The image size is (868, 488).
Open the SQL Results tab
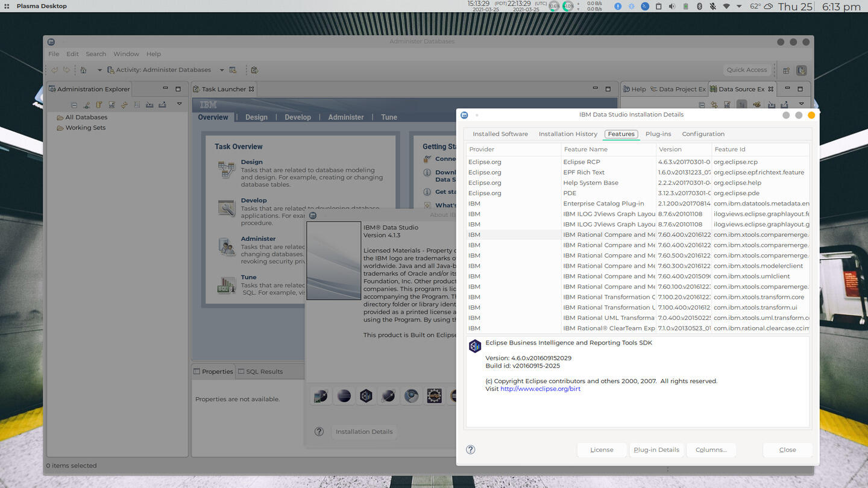(x=260, y=372)
